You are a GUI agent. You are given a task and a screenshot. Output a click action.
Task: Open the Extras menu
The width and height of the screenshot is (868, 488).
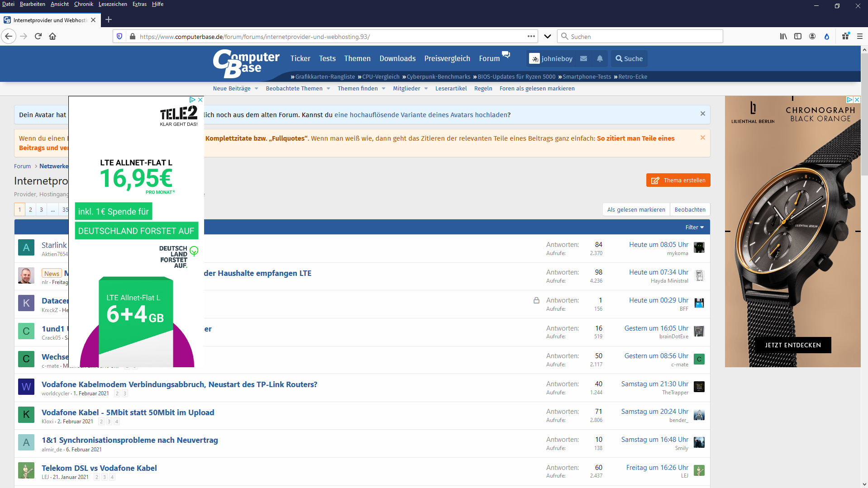tap(139, 4)
